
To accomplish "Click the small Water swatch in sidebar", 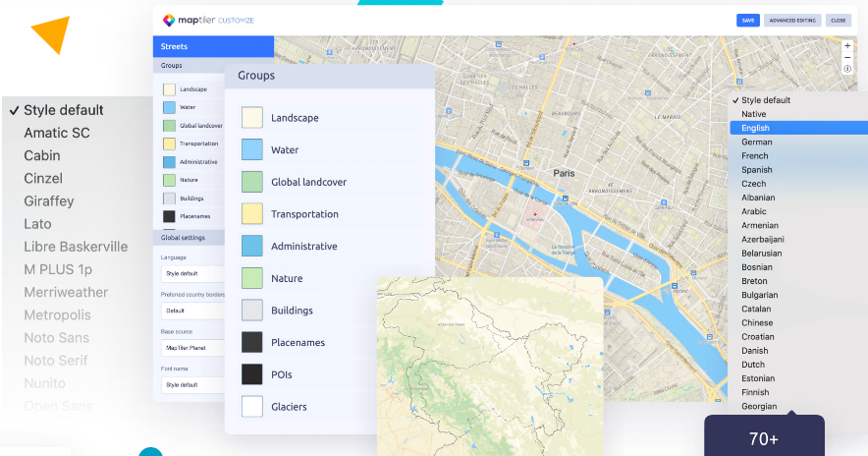I will click(x=170, y=107).
